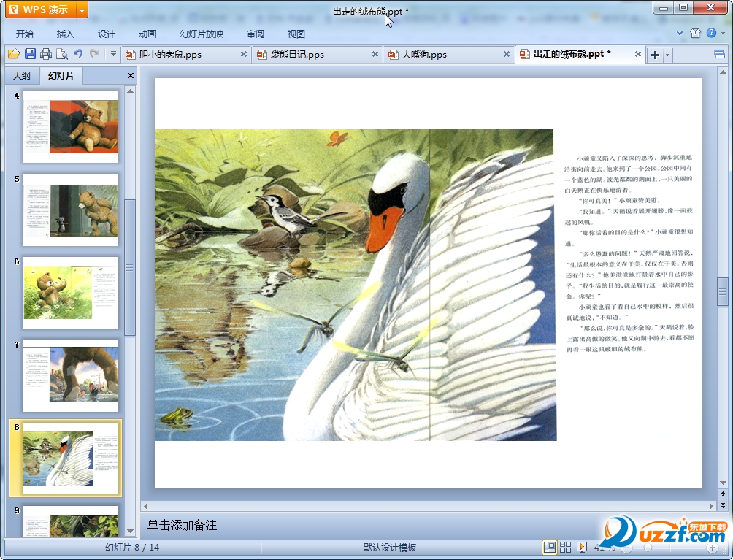Open the 审阅 ribbon tab

click(x=256, y=34)
